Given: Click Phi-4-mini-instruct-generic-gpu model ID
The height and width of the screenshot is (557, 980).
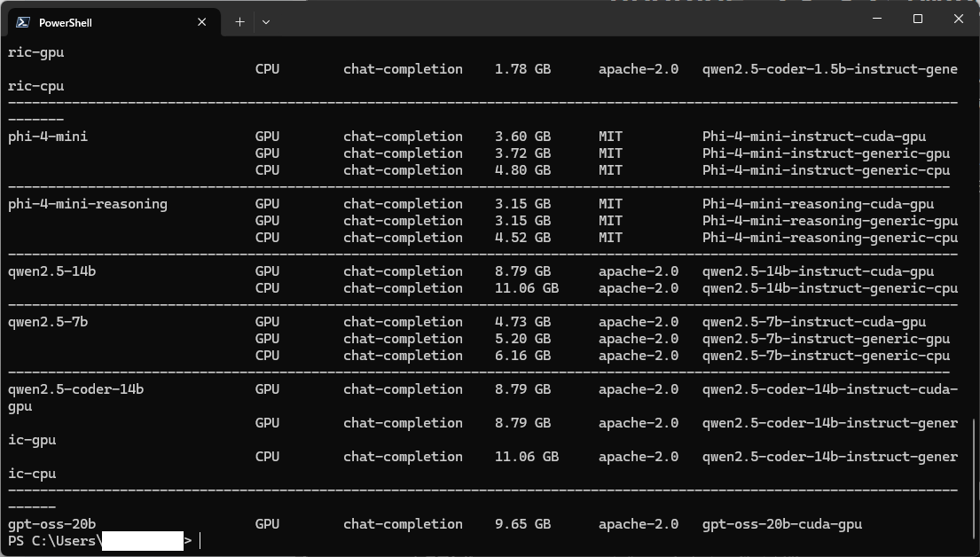Looking at the screenshot, I should coord(827,153).
